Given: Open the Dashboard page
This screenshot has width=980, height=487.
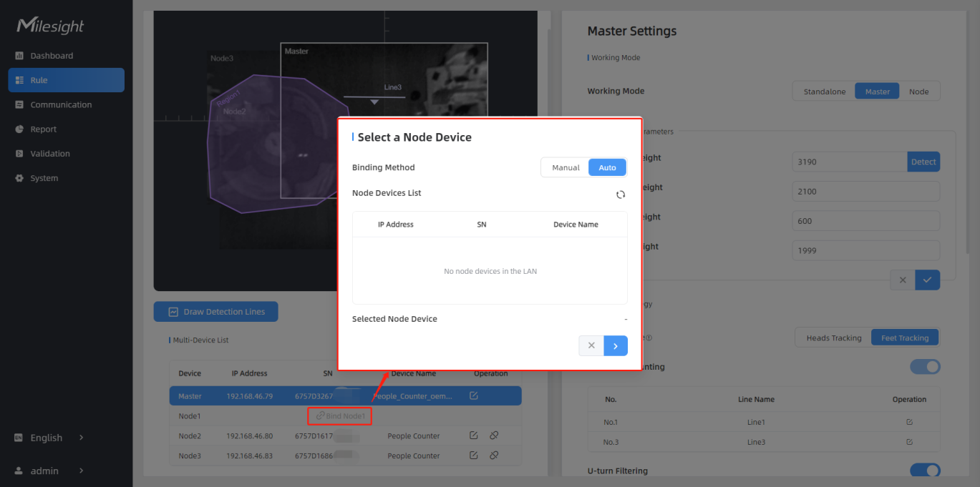Looking at the screenshot, I should (x=52, y=56).
